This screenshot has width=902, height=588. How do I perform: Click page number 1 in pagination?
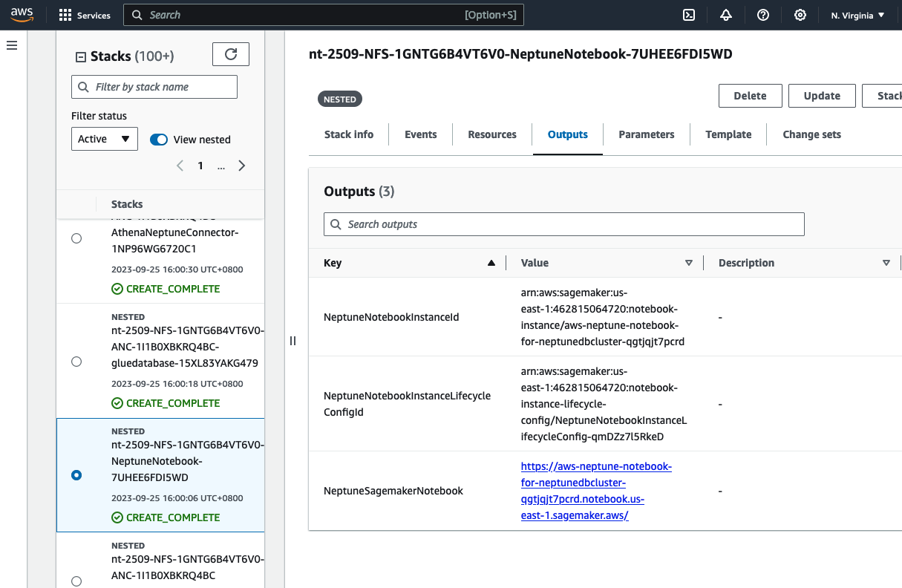coord(200,166)
